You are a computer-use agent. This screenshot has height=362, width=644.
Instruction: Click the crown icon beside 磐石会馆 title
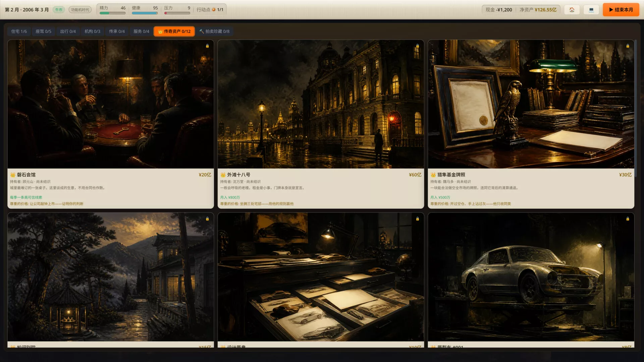click(x=13, y=175)
